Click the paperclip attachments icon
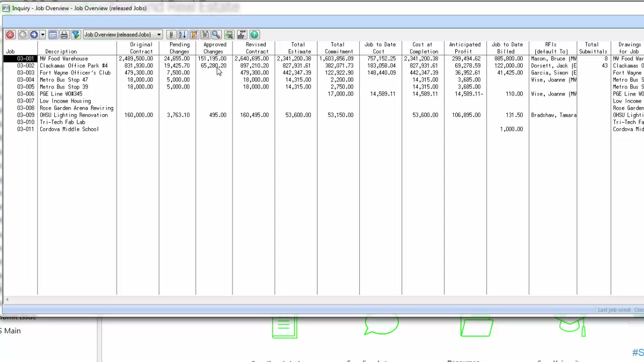Image resolution: width=644 pixels, height=362 pixels. (171, 35)
